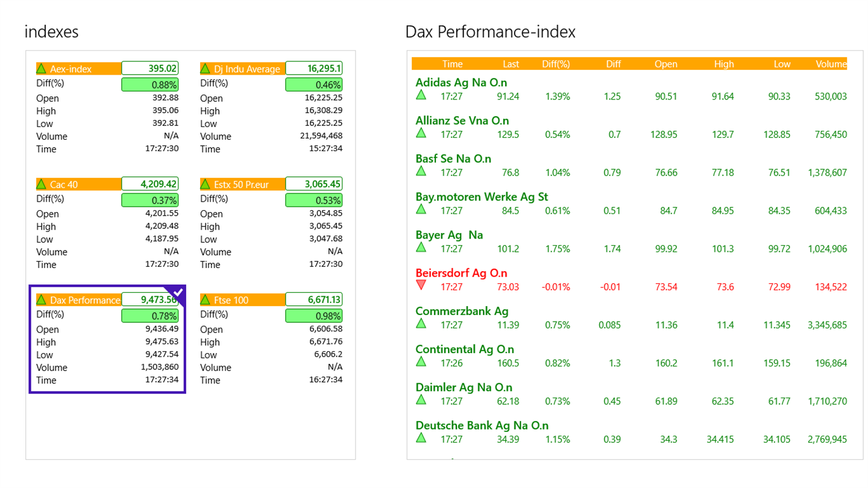Viewport: 868px width, 488px height.
Task: Click the Diff(%) column header in table
Action: (556, 64)
